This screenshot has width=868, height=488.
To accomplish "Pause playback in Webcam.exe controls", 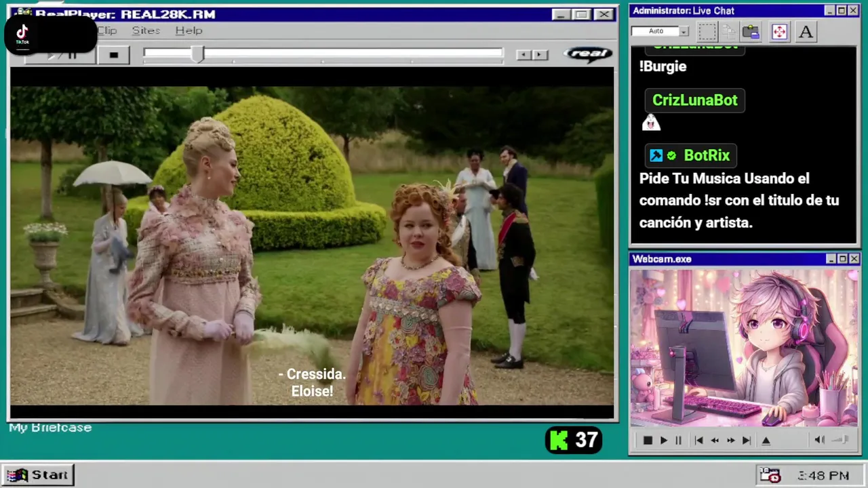I will (678, 441).
